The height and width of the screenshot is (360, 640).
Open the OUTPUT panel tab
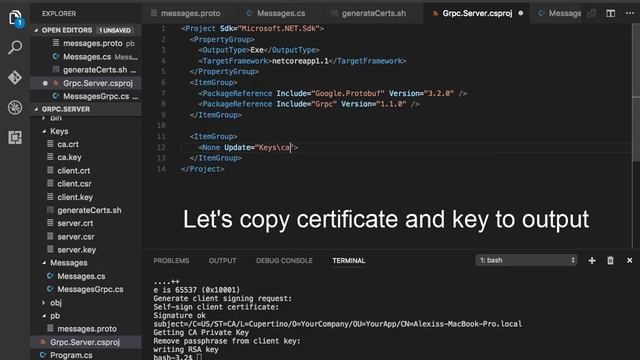tap(222, 260)
